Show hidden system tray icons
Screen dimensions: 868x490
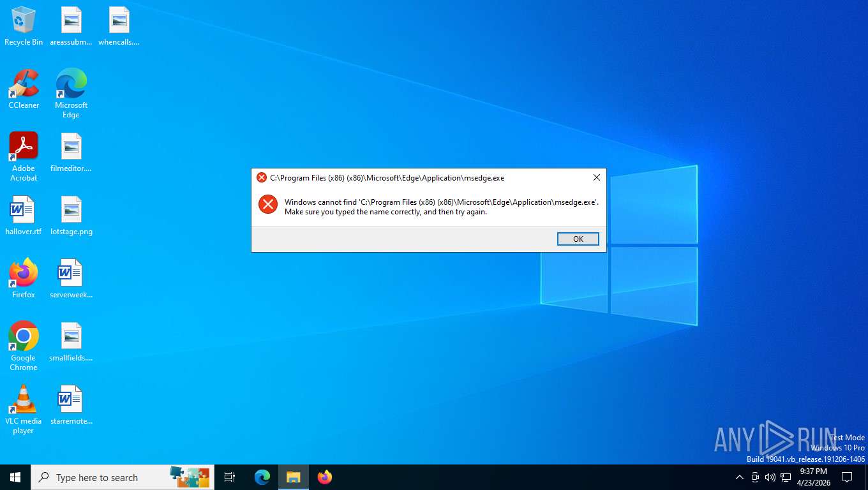pos(739,477)
